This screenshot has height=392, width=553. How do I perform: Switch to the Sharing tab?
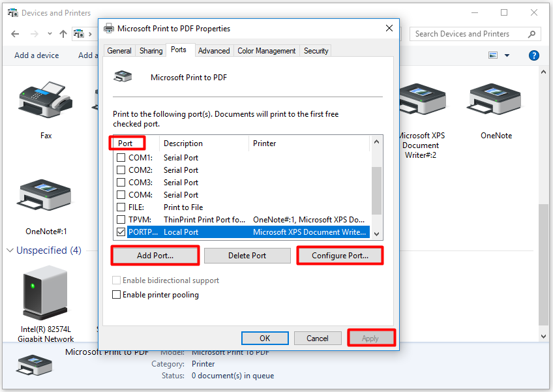click(151, 51)
